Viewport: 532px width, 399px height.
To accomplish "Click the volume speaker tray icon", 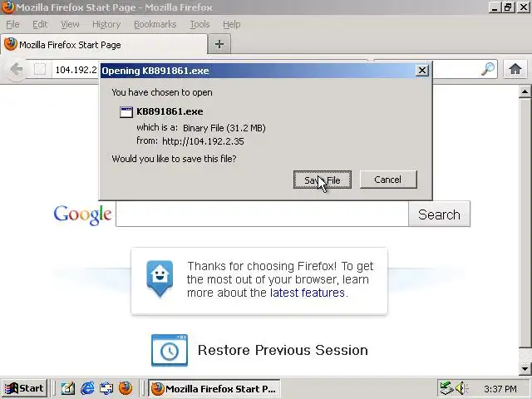I will pos(461,388).
